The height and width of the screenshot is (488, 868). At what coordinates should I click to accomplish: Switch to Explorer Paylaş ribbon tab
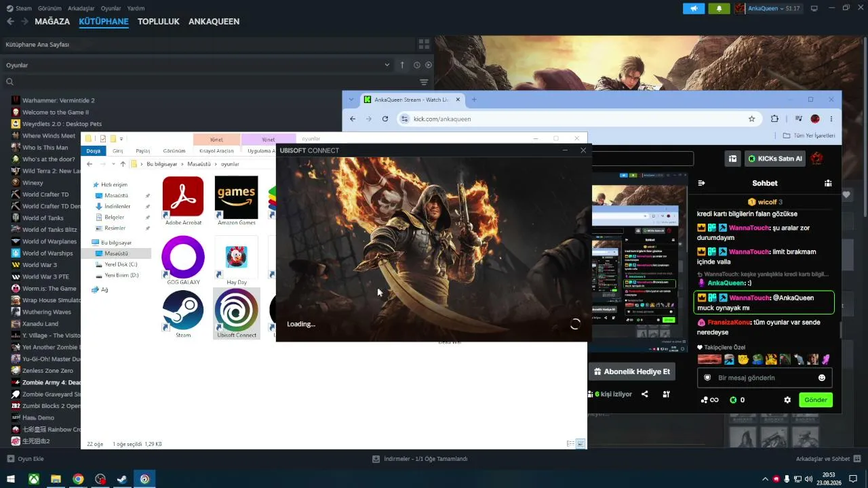click(x=143, y=150)
